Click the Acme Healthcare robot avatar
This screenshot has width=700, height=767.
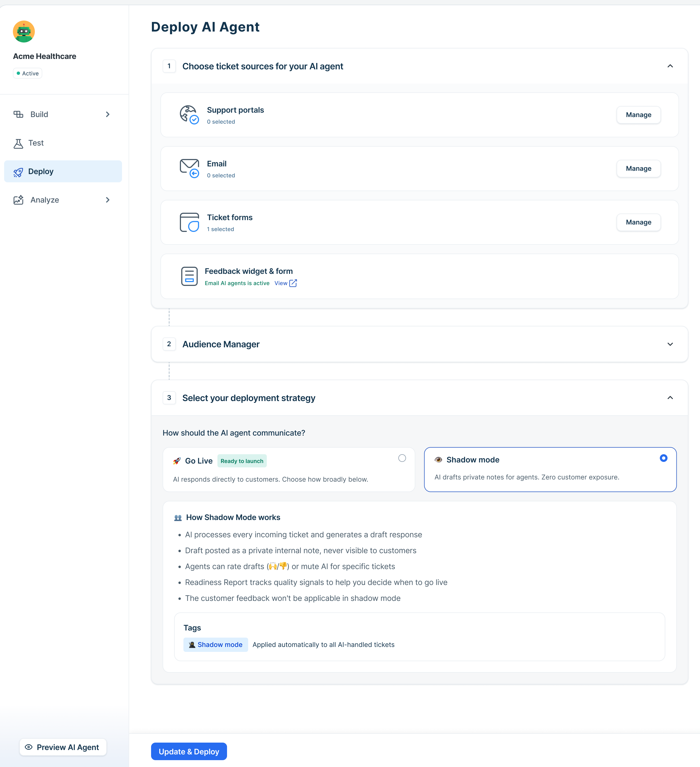coord(24,32)
